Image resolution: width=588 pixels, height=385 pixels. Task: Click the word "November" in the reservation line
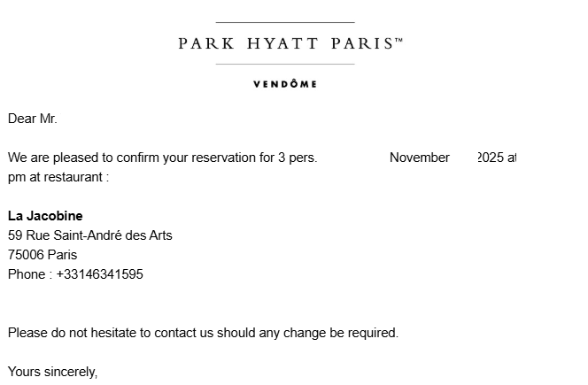(x=420, y=158)
